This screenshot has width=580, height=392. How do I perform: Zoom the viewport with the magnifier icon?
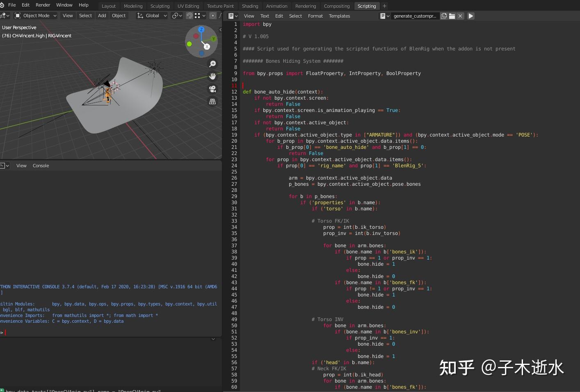[212, 64]
